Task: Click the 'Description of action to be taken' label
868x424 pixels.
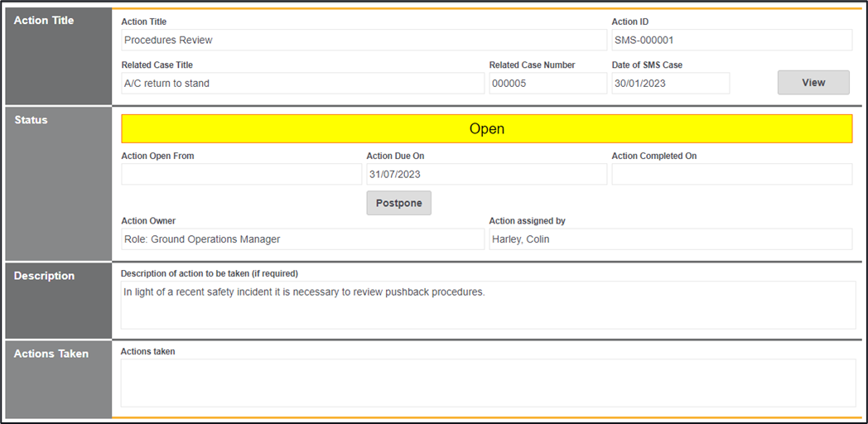Action: (x=210, y=273)
